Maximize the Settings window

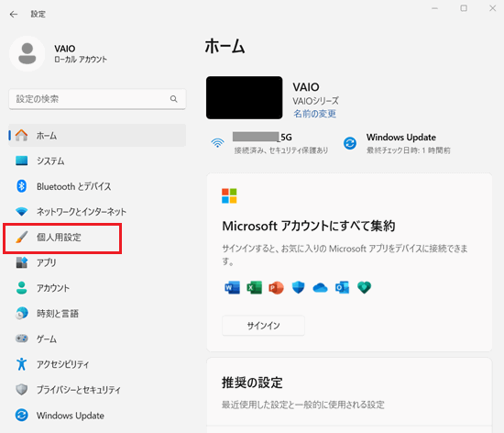coord(464,8)
